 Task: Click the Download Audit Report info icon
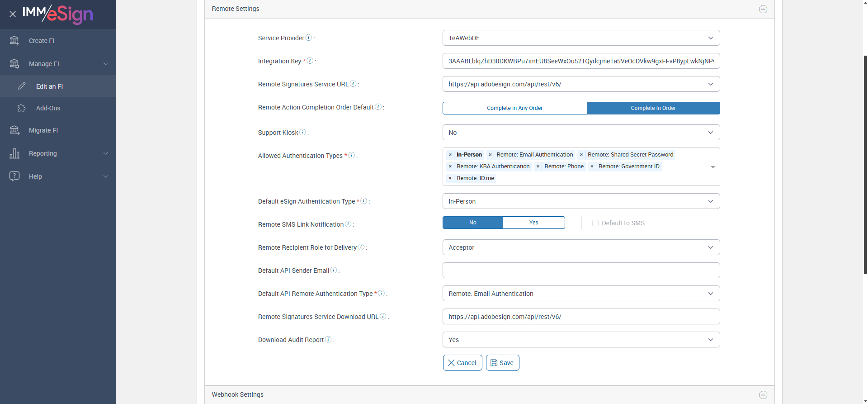[x=328, y=340]
